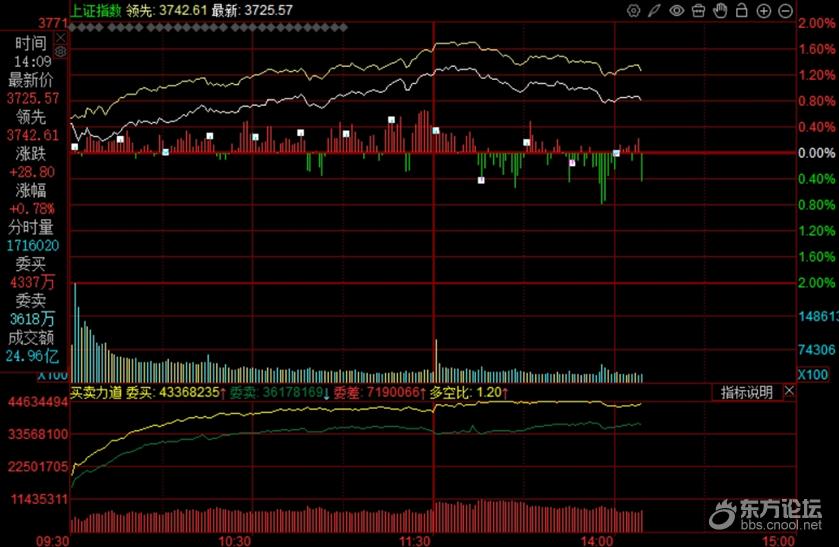The width and height of the screenshot is (839, 547).
Task: Click 分时量 value 1716020
Action: (33, 246)
